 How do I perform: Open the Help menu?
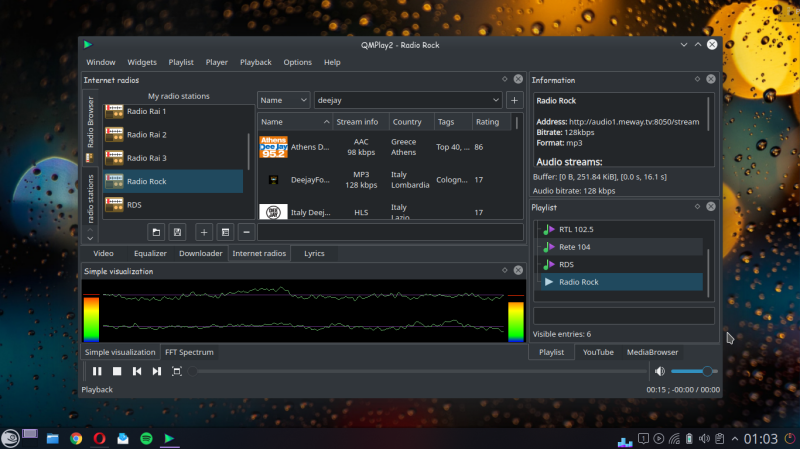click(332, 62)
